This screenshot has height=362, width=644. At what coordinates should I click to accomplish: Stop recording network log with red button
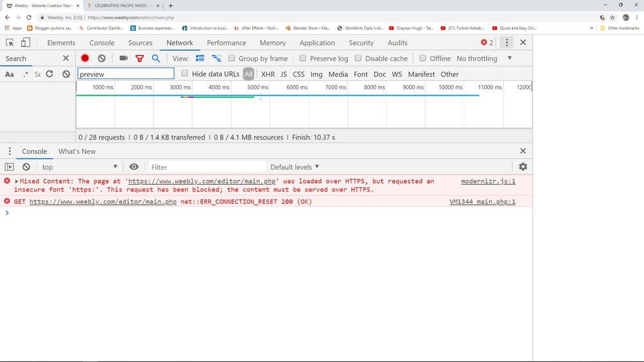click(x=84, y=59)
